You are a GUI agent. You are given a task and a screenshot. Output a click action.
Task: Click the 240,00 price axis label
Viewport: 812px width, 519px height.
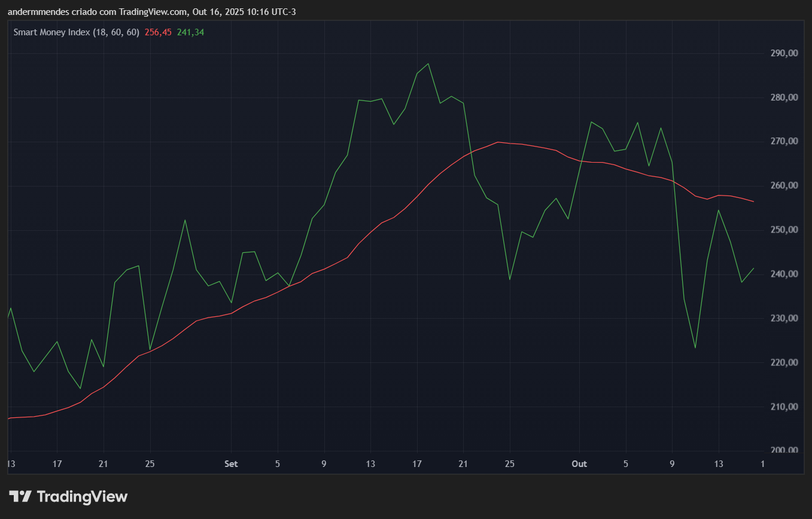784,274
